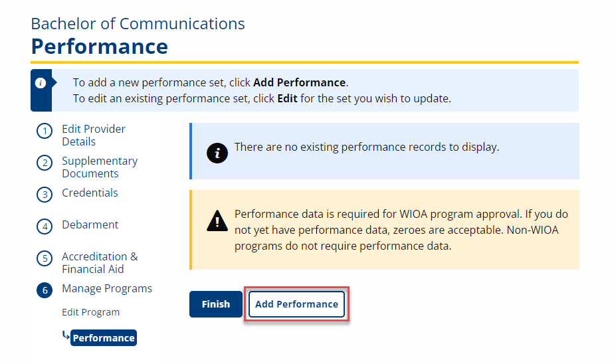
Task: Navigate to Credentials step
Action: coord(90,193)
